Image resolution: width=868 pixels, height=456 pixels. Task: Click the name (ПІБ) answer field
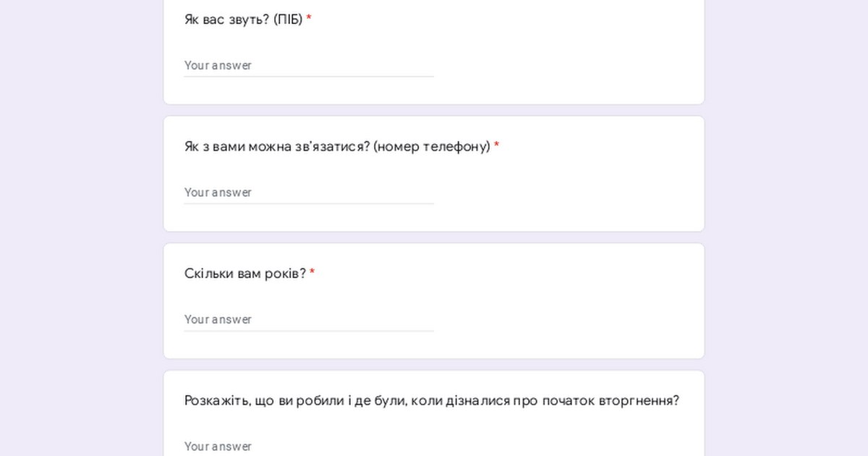308,65
